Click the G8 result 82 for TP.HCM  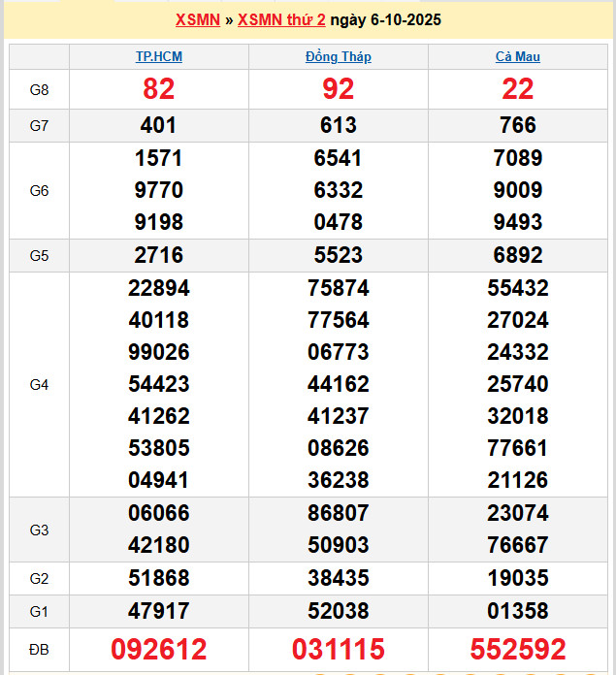tap(159, 89)
